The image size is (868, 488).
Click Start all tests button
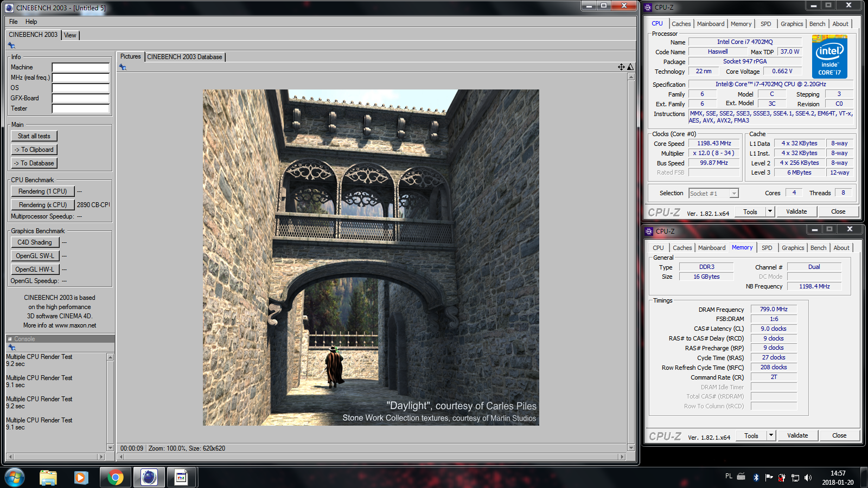coord(34,136)
